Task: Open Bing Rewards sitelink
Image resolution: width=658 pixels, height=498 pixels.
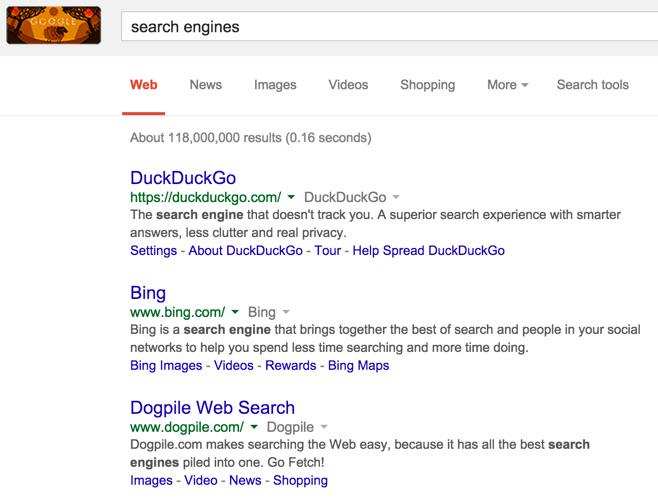Action: point(291,365)
